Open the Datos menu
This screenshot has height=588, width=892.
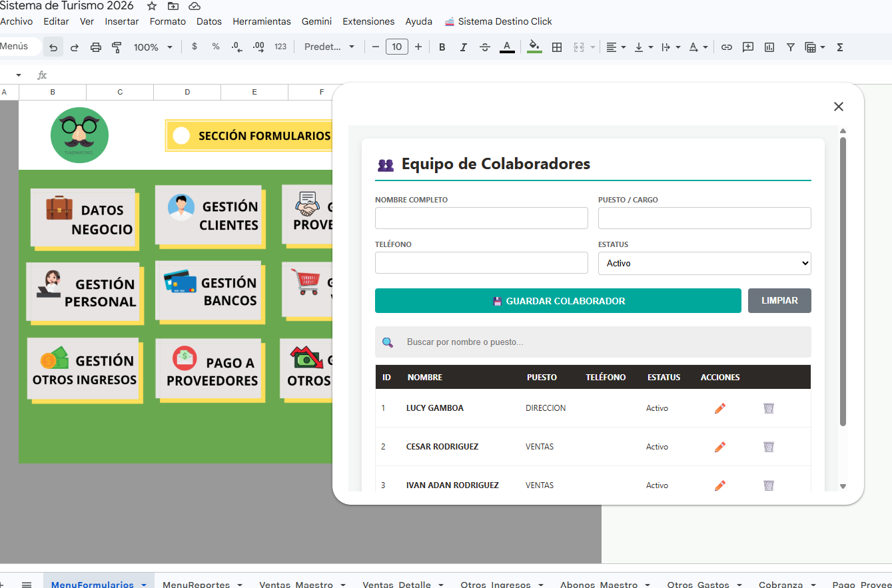point(209,21)
